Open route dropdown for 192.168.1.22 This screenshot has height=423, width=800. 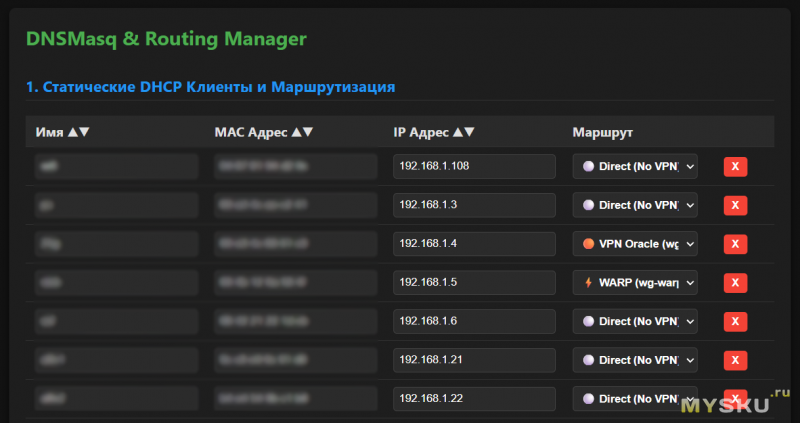(x=635, y=399)
